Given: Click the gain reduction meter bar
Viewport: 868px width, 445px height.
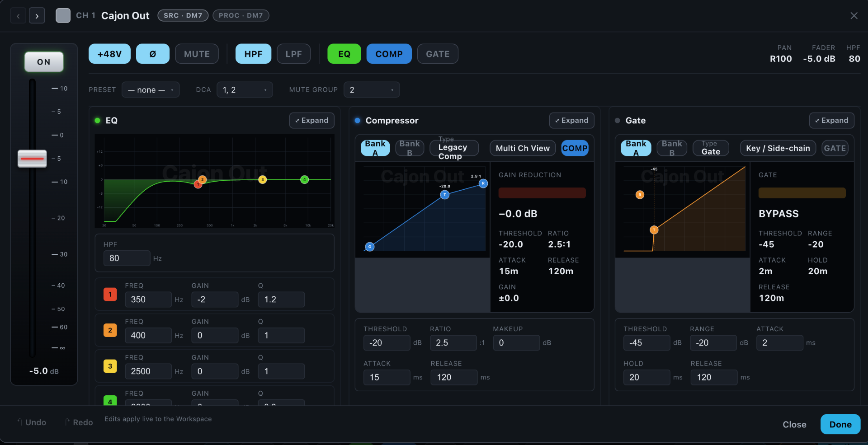Looking at the screenshot, I should coord(542,193).
